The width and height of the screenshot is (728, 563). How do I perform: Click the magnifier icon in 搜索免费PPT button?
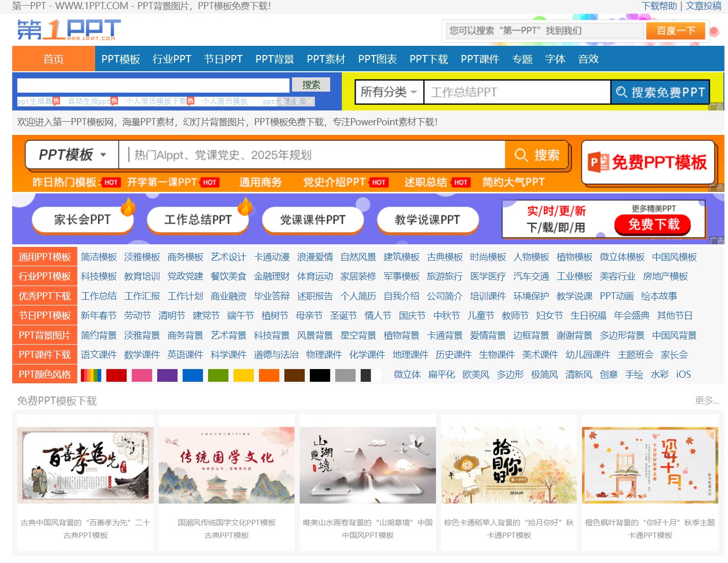coord(621,92)
